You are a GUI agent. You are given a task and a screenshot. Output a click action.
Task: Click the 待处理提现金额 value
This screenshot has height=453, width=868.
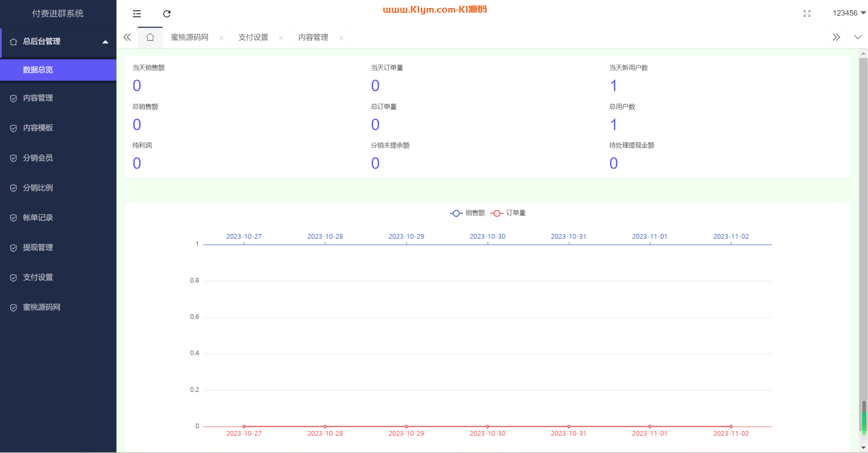(x=614, y=163)
